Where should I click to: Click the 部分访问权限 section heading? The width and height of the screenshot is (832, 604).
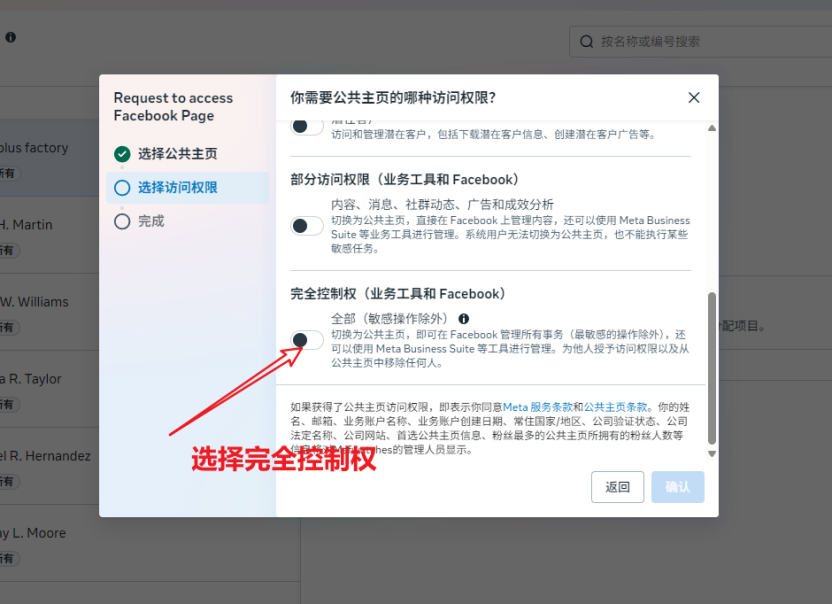click(x=405, y=179)
